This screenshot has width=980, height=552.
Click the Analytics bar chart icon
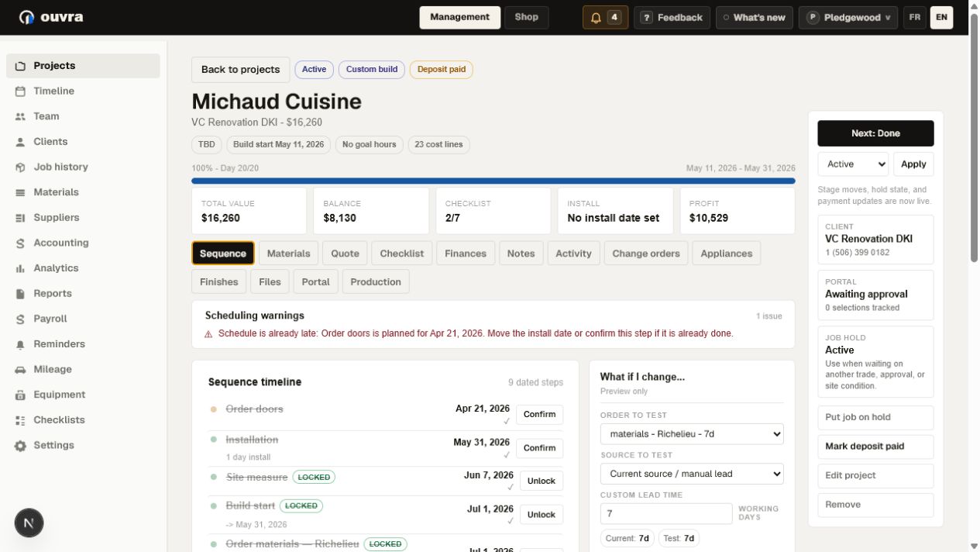(x=20, y=268)
